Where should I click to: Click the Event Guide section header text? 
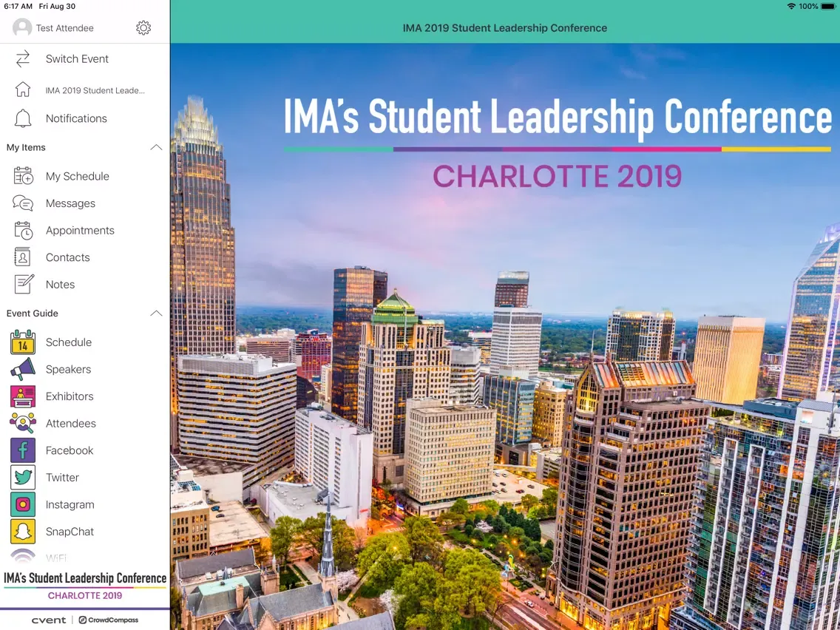click(x=32, y=314)
